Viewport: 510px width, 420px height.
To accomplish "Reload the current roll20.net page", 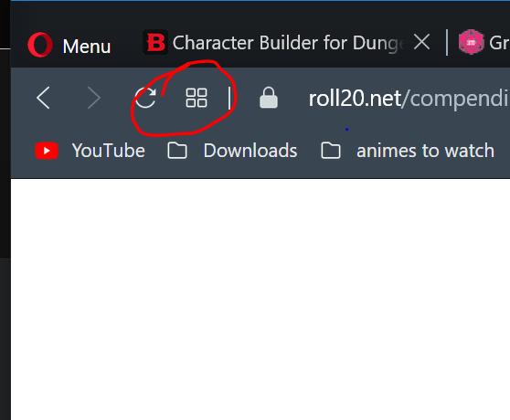I will pos(145,98).
